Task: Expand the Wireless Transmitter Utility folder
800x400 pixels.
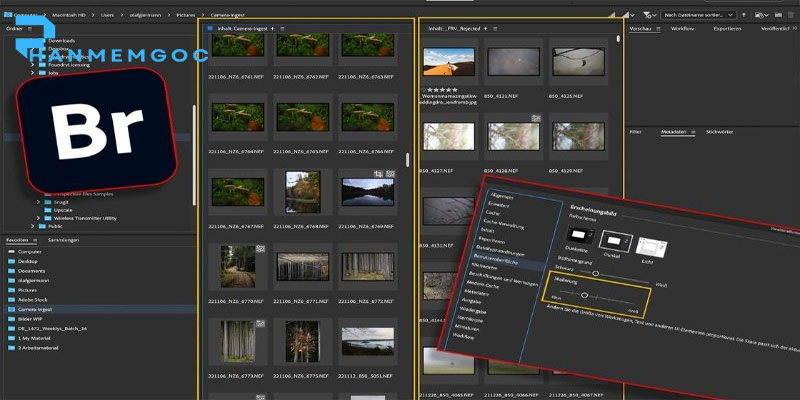Action: [38, 218]
